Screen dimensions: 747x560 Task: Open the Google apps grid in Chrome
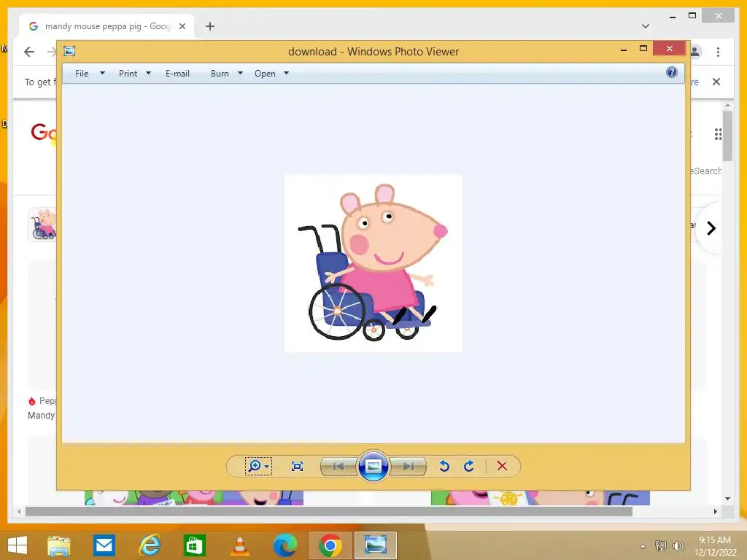tap(718, 134)
